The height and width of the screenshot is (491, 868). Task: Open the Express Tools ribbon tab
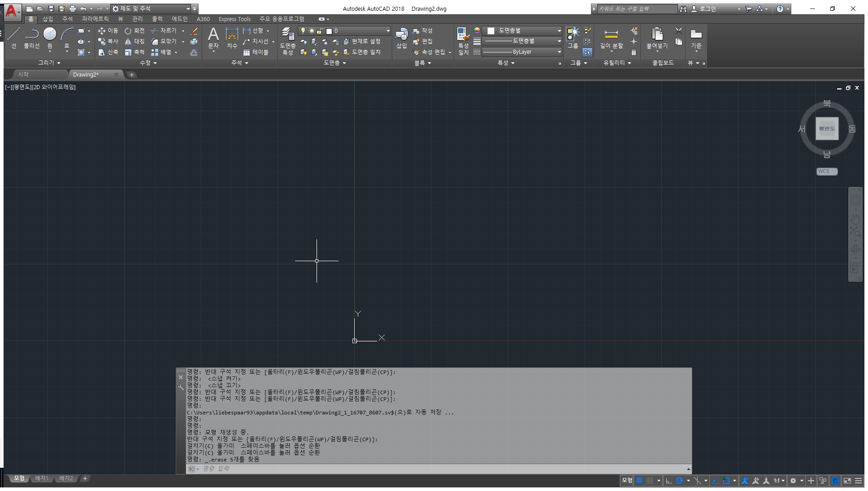tap(234, 19)
